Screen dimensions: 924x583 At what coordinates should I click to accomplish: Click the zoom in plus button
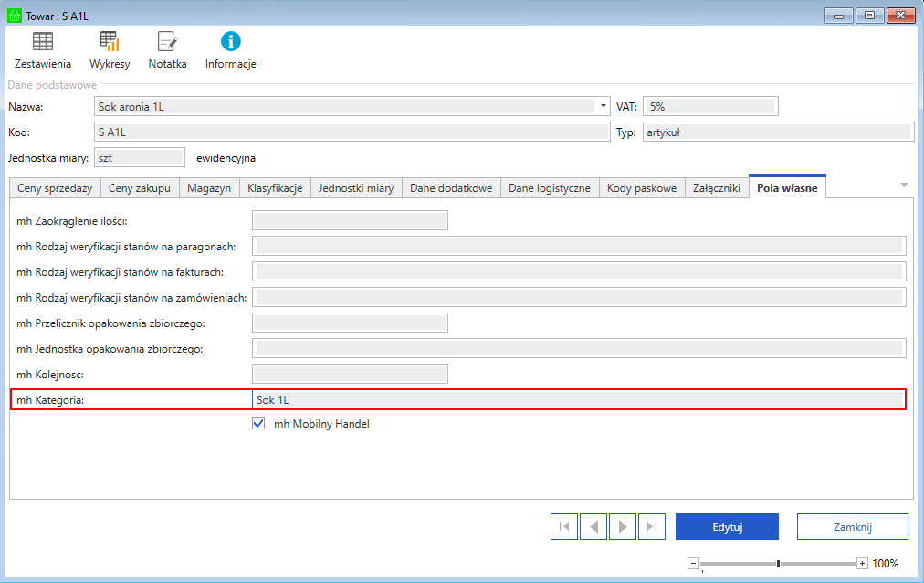pos(862,564)
